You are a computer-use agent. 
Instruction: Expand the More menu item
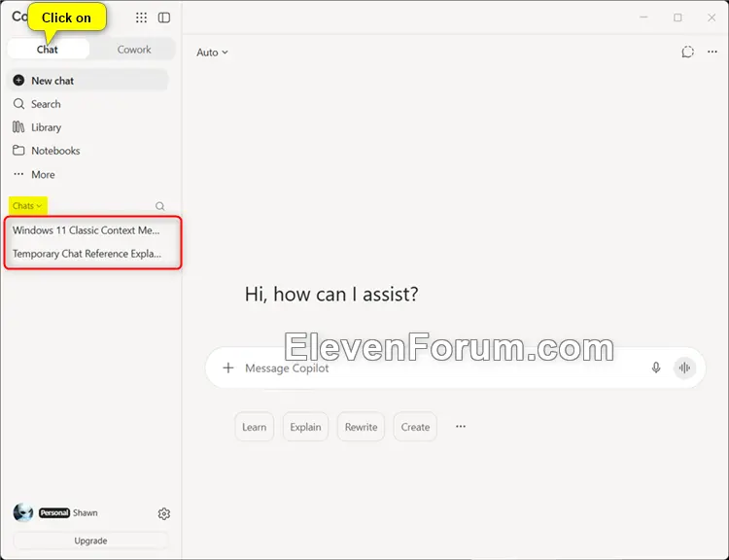tap(34, 174)
